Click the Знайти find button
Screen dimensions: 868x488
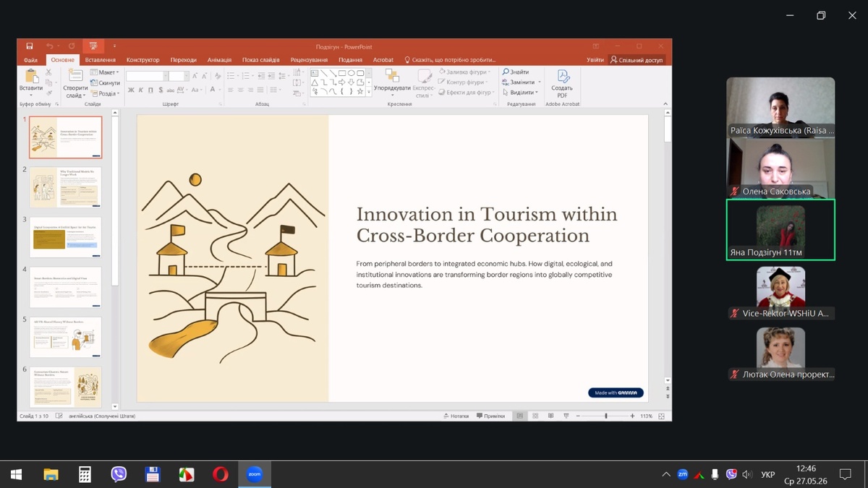[x=515, y=72]
